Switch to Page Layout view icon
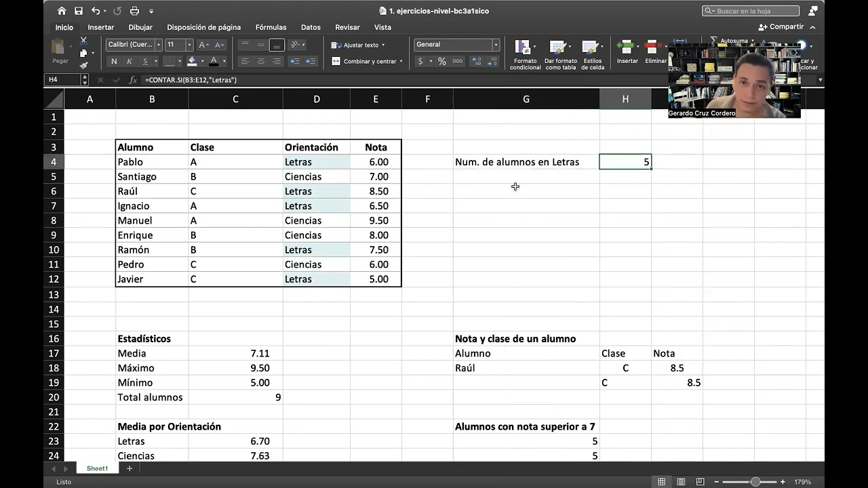Screen dimensions: 868x488 [x=681, y=482]
